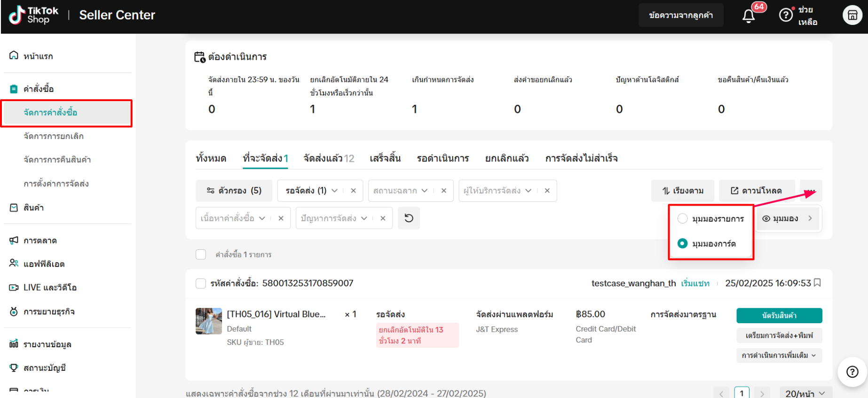This screenshot has width=868, height=398.
Task: Switch to the จัดส่งแล้ว tab
Action: [329, 159]
